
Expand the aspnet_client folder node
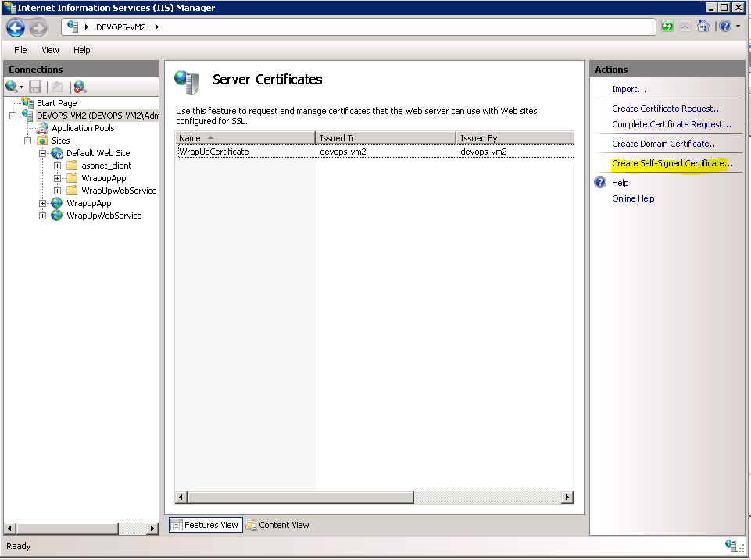(x=58, y=166)
